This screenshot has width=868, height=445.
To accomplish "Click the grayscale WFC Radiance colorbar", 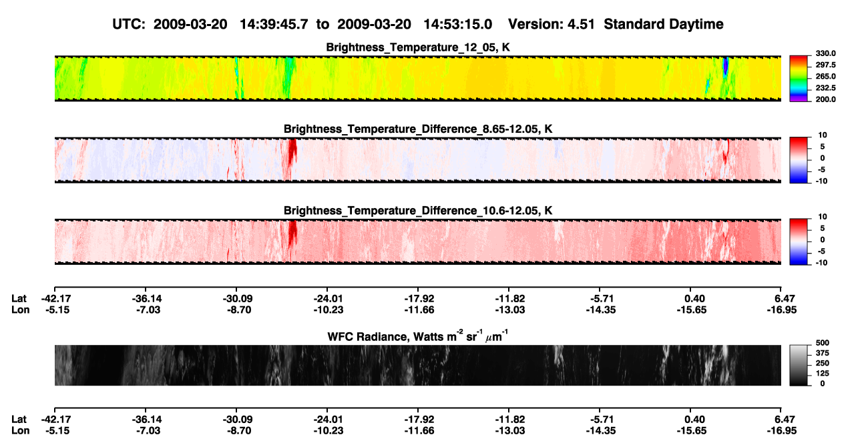I will (799, 366).
